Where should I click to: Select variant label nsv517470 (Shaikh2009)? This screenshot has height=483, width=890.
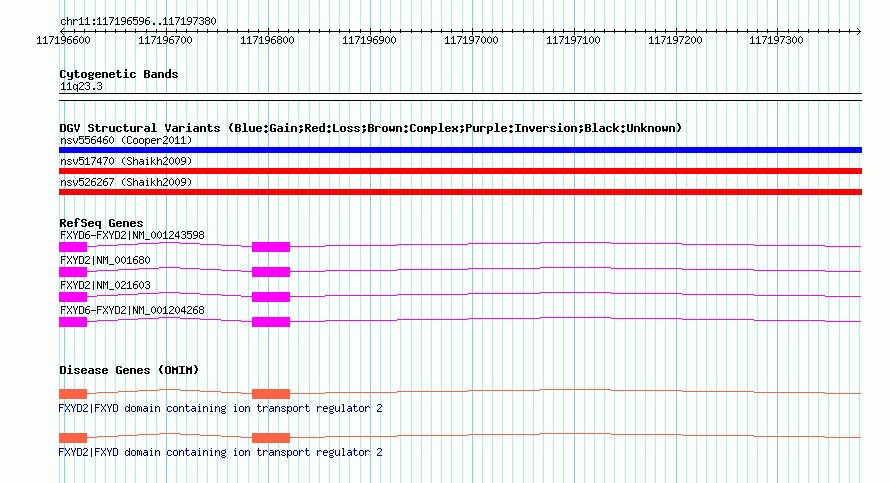(x=126, y=161)
